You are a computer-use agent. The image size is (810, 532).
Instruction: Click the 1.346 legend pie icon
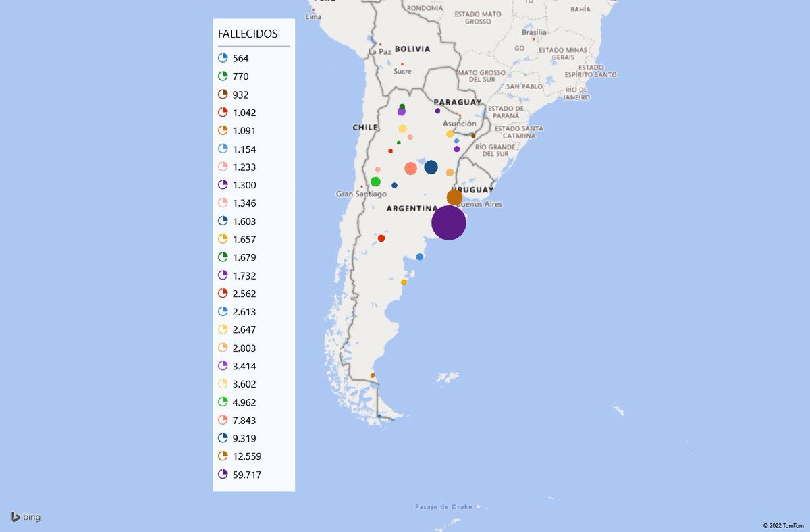tap(223, 203)
